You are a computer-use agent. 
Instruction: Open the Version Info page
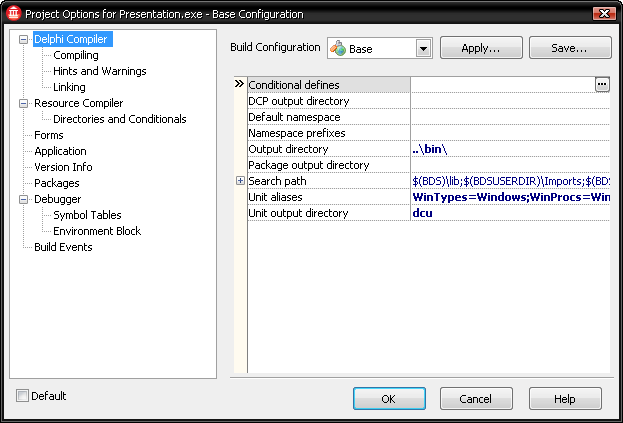tap(63, 167)
